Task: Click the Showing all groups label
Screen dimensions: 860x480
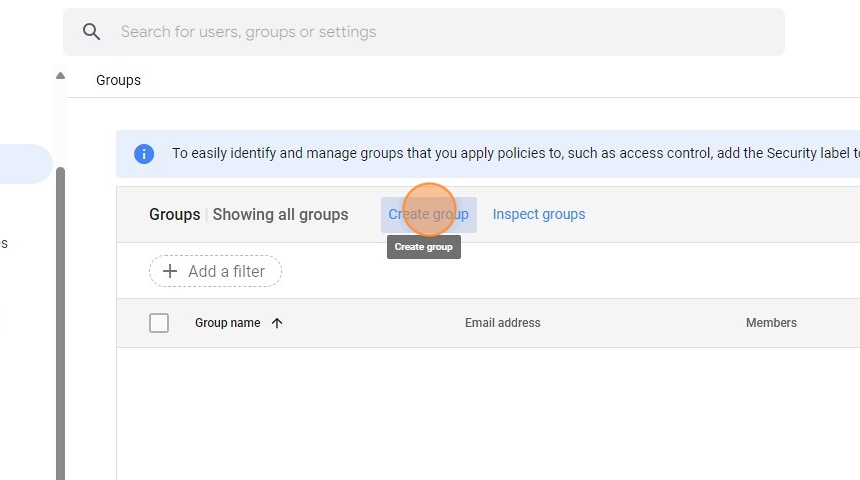Action: [280, 214]
